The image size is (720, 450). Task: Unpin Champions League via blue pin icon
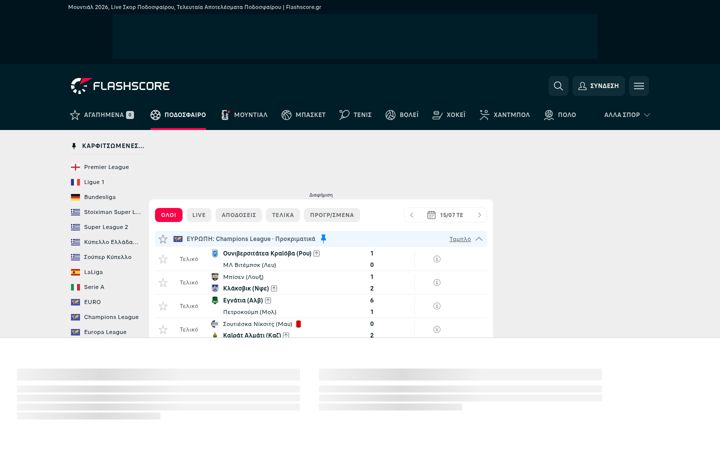click(323, 239)
